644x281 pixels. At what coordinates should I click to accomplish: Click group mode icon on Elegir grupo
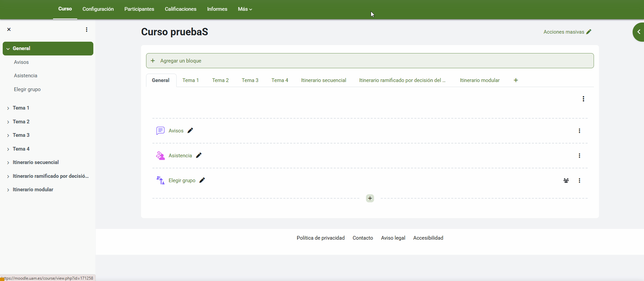click(x=566, y=180)
